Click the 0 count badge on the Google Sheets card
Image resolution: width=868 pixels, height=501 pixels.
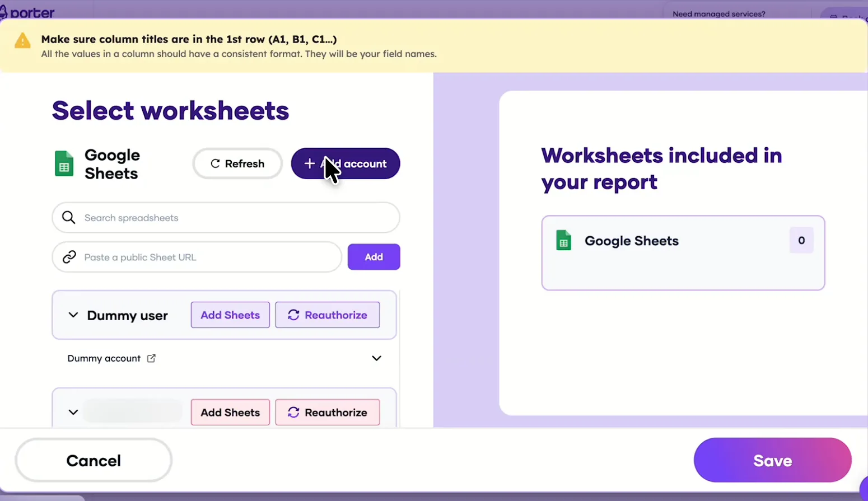tap(801, 240)
